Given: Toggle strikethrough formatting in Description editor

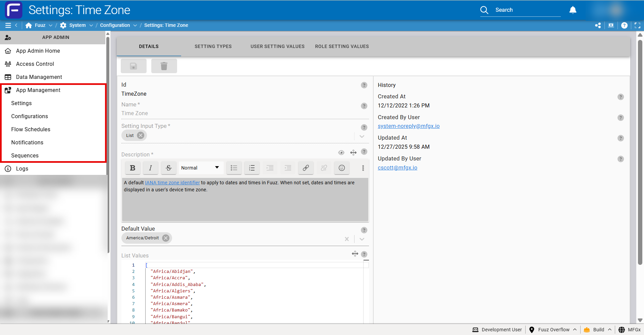Looking at the screenshot, I should [169, 168].
